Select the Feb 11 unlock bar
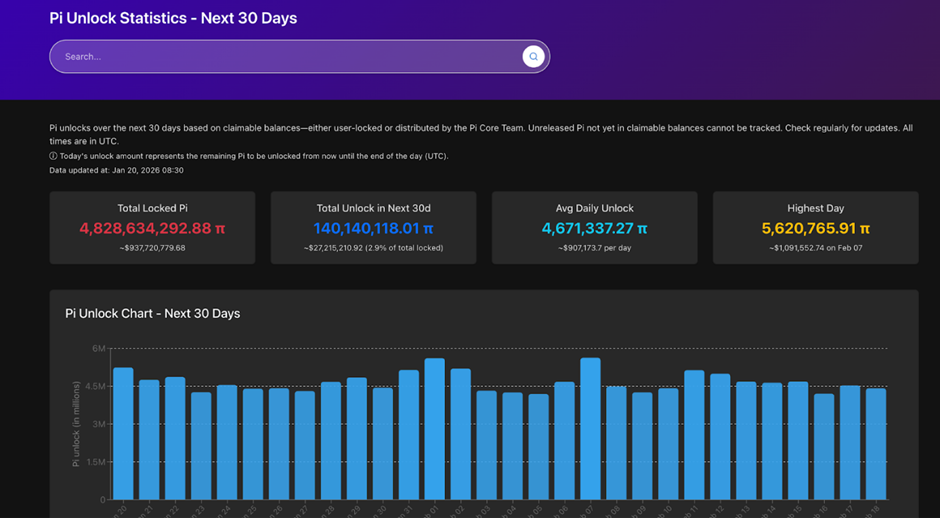 point(694,436)
